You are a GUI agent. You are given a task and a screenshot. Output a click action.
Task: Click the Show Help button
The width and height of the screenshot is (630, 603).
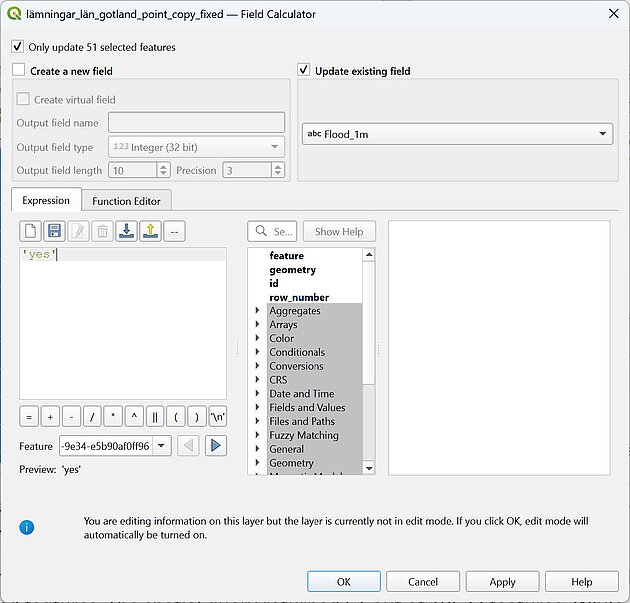(339, 231)
